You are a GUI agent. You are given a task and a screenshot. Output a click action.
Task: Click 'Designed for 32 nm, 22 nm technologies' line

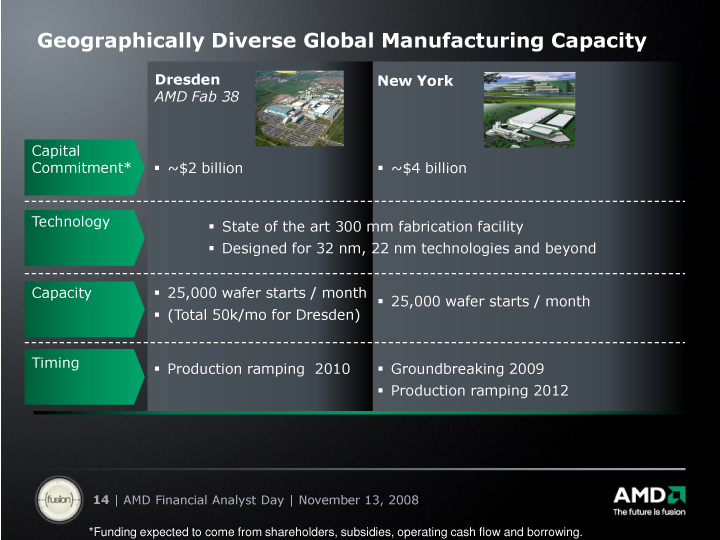pos(409,248)
